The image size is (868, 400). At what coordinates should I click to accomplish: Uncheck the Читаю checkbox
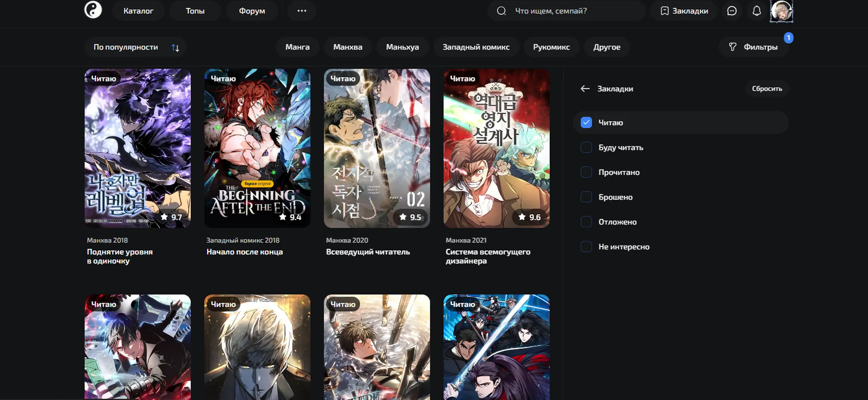coord(586,122)
